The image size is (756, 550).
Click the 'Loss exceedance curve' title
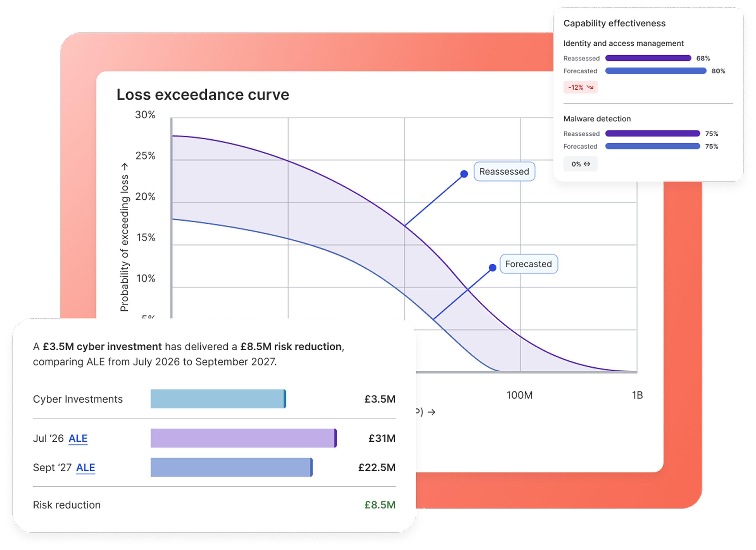[203, 95]
